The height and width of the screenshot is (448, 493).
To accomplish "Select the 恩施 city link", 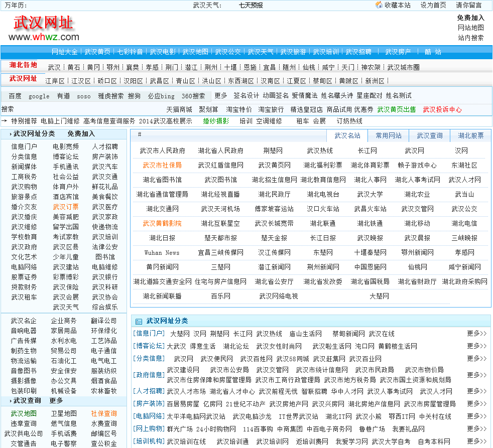I will (250, 67).
